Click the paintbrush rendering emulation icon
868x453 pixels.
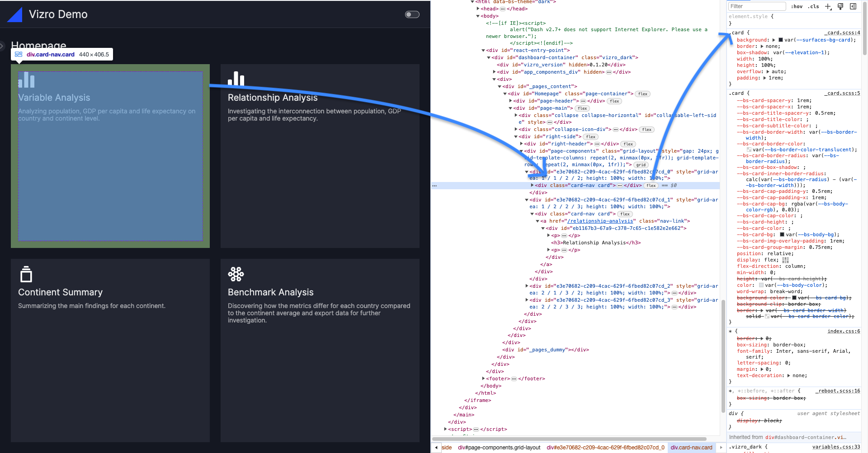pyautogui.click(x=840, y=6)
